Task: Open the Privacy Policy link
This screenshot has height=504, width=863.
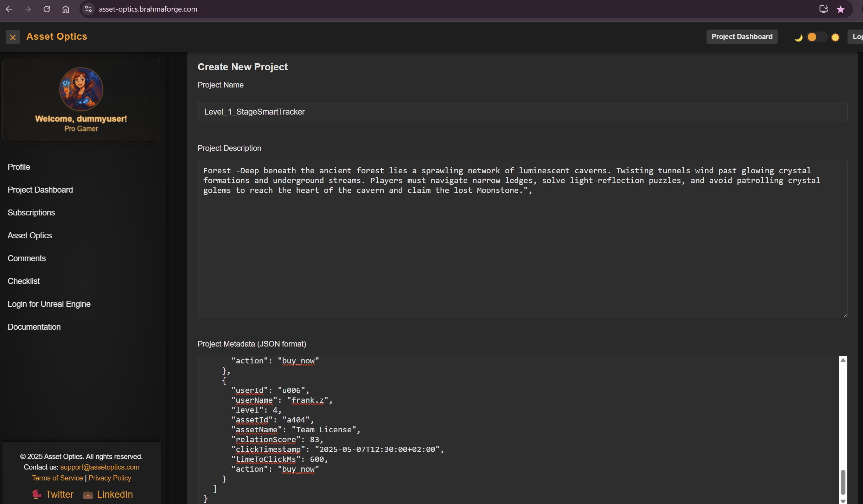Action: coord(109,478)
